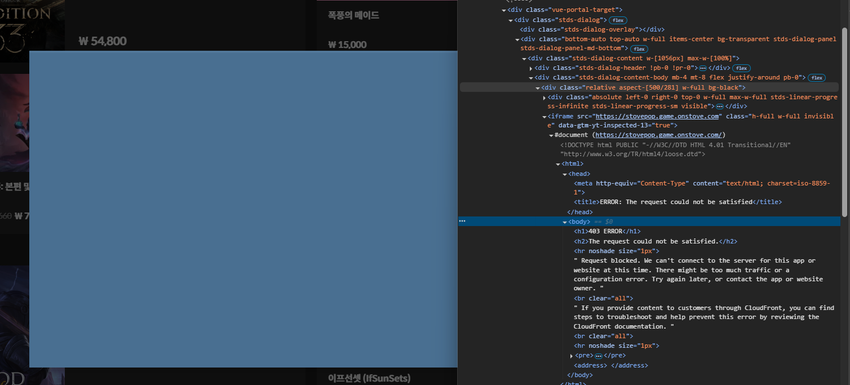Collapse the iframe element node
The width and height of the screenshot is (850, 385).
click(544, 117)
